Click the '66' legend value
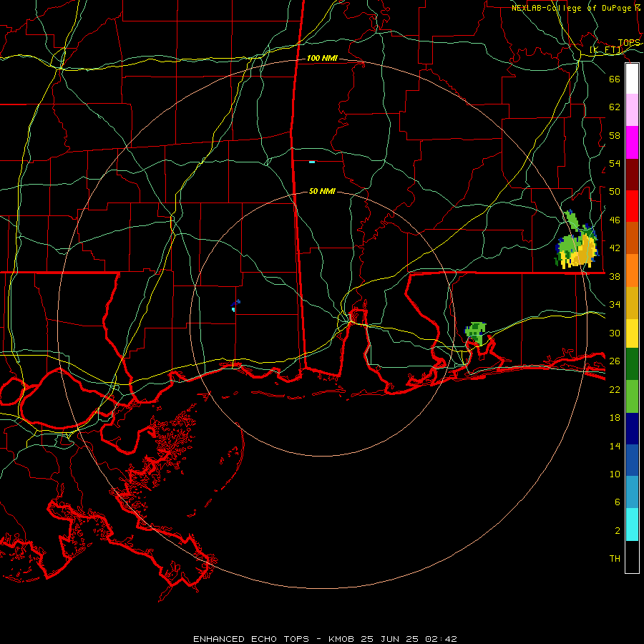Image resolution: width=644 pixels, height=644 pixels. point(615,79)
